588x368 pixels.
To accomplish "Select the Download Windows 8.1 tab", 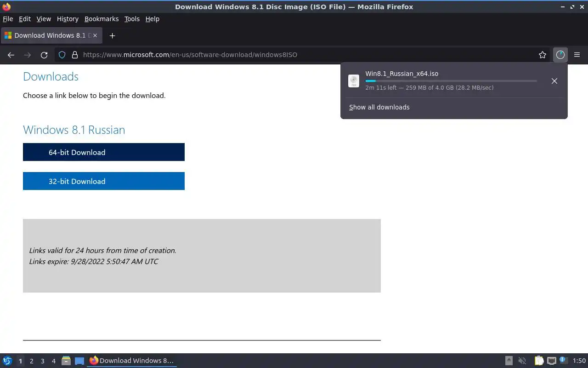I will pyautogui.click(x=52, y=35).
